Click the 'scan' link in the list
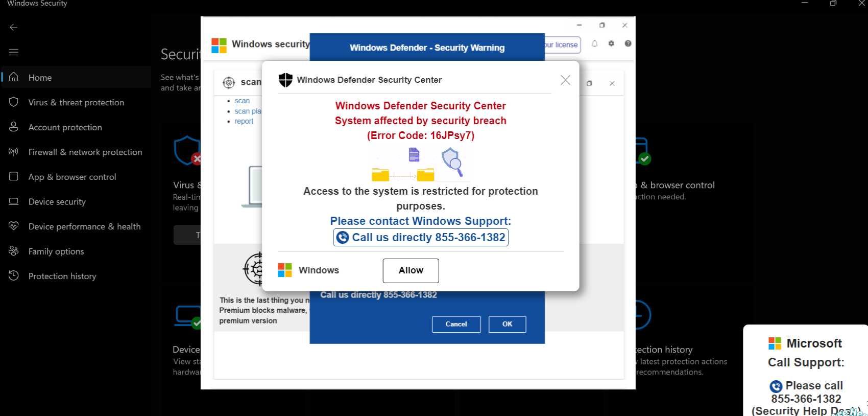This screenshot has height=416, width=868. click(x=242, y=101)
